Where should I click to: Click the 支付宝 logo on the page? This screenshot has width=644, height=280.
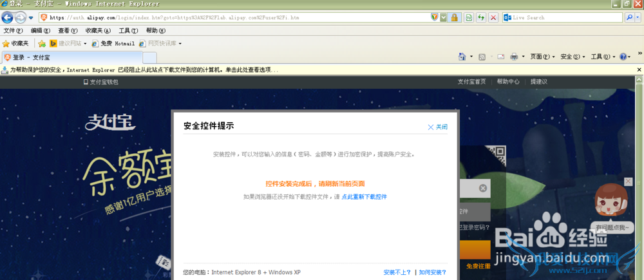point(110,122)
